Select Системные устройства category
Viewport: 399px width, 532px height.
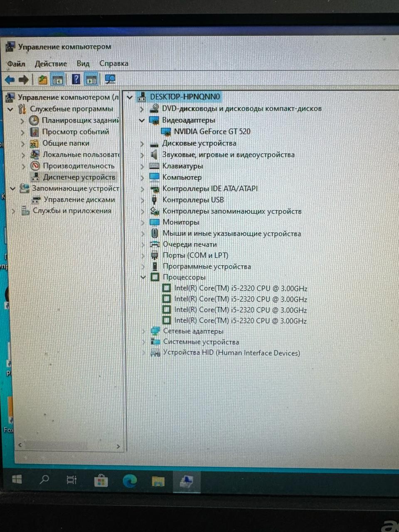click(201, 342)
